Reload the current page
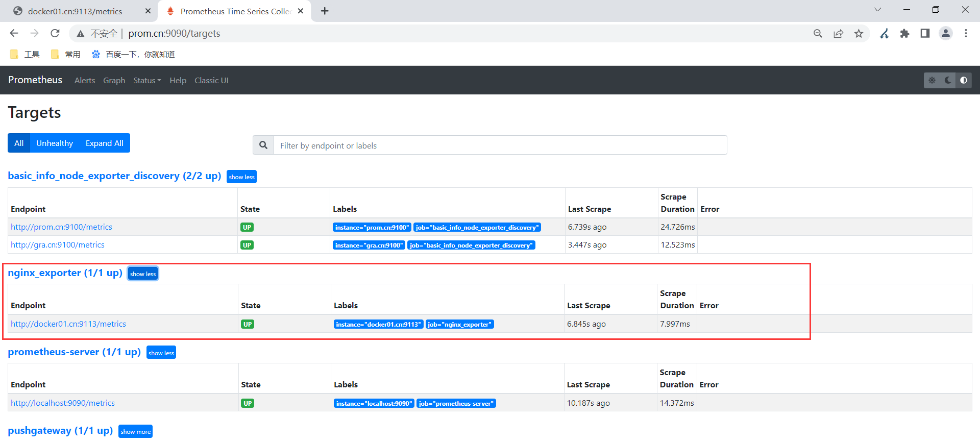 point(55,33)
